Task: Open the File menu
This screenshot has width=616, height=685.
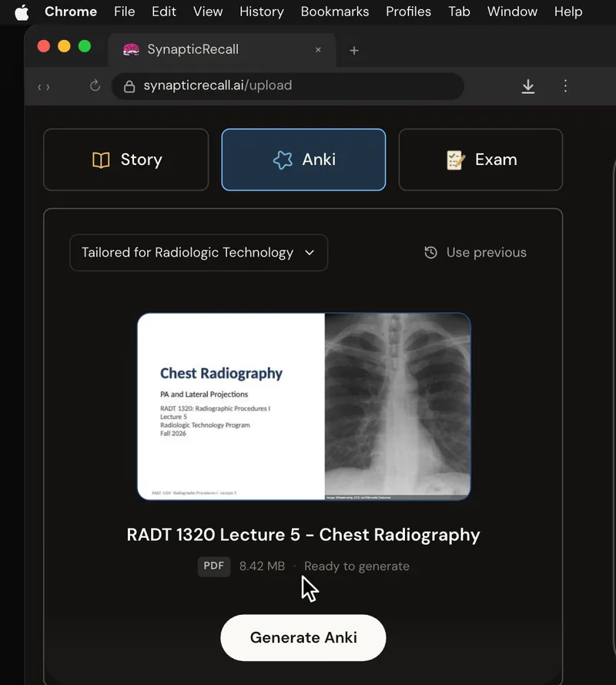Action: [125, 12]
